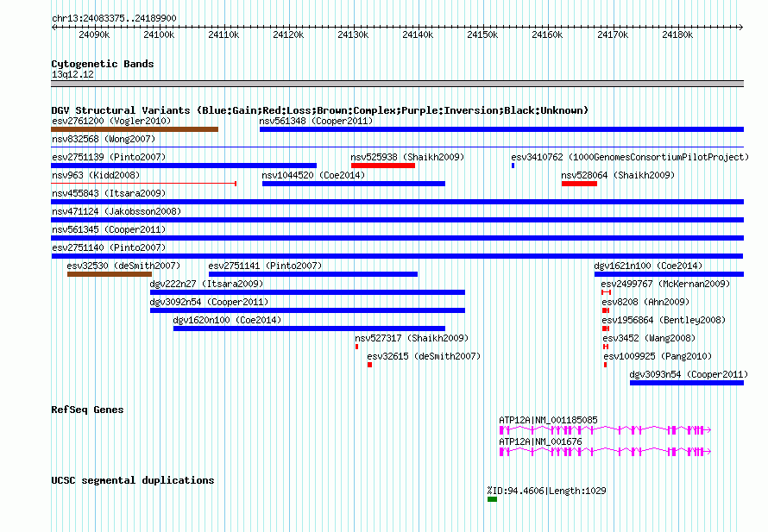768x532 pixels.
Task: Click the 24160k ruler tick label
Action: point(547,34)
